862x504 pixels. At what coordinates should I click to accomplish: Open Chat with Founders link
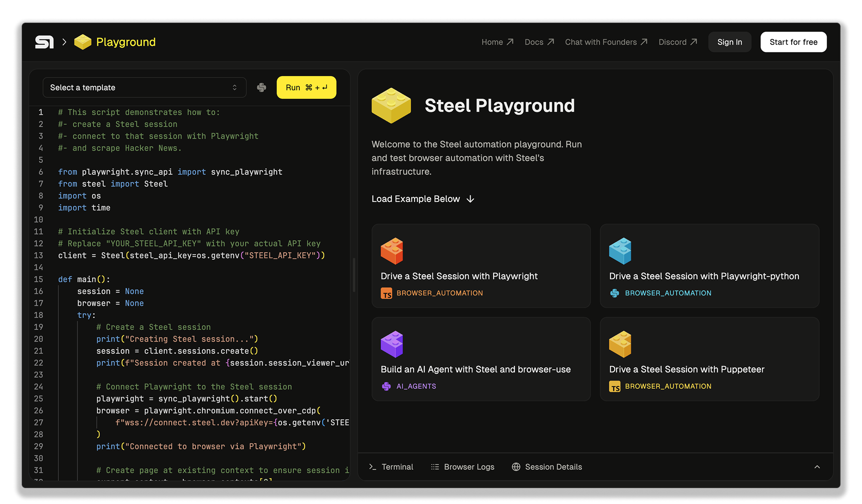(606, 42)
